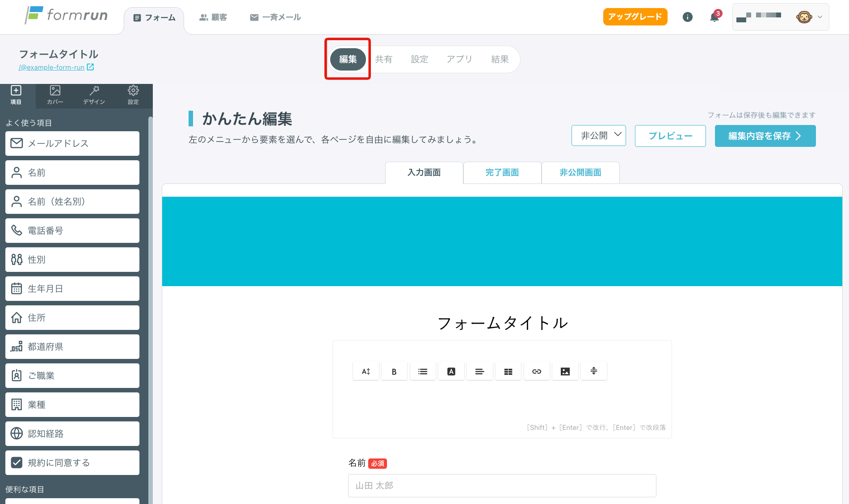849x504 pixels.
Task: Switch to 非公開画面 tab
Action: [x=580, y=172]
